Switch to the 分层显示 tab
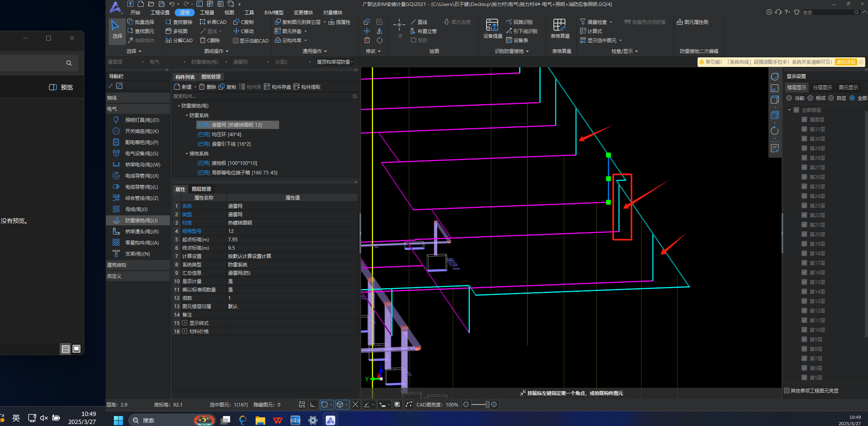The width and height of the screenshot is (868, 426). (x=822, y=87)
